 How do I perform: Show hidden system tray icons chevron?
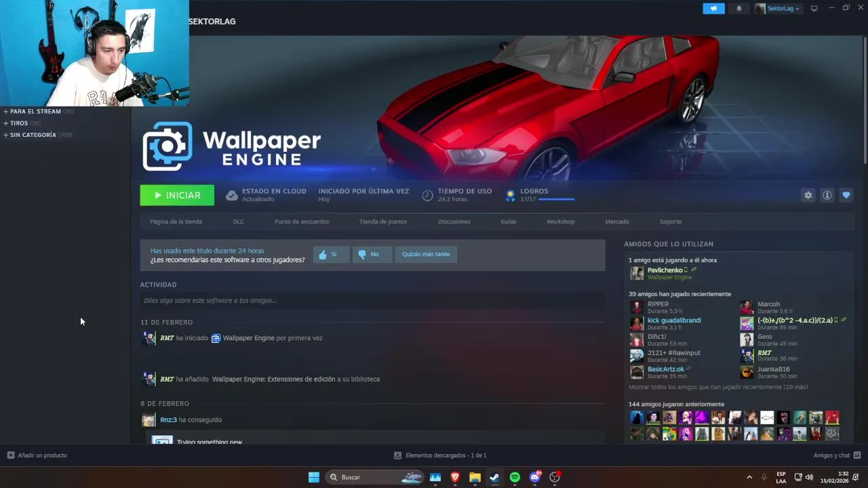749,477
